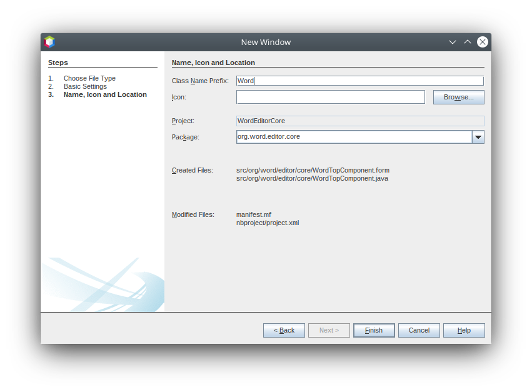
Task: Maximize the New Window dialog
Action: coord(468,42)
